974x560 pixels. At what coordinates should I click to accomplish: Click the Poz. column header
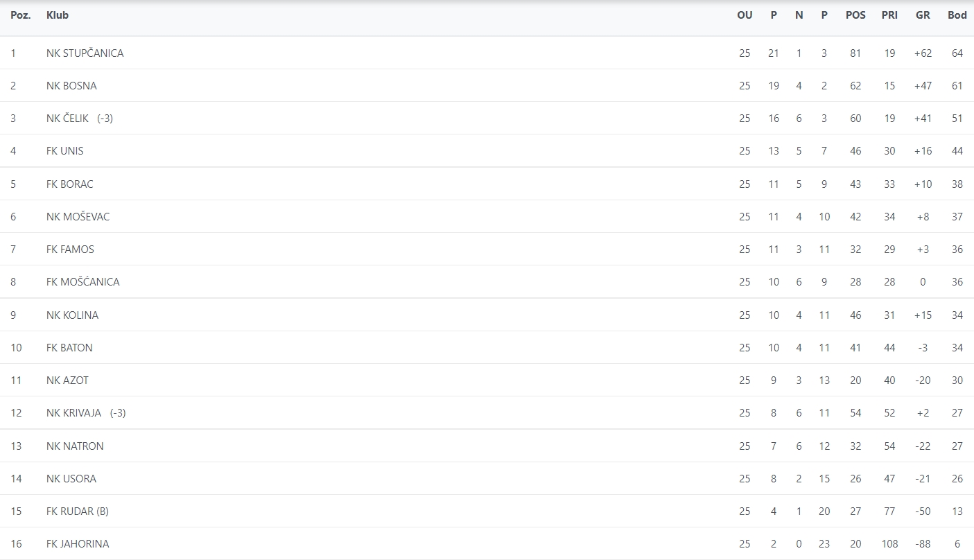(x=21, y=15)
